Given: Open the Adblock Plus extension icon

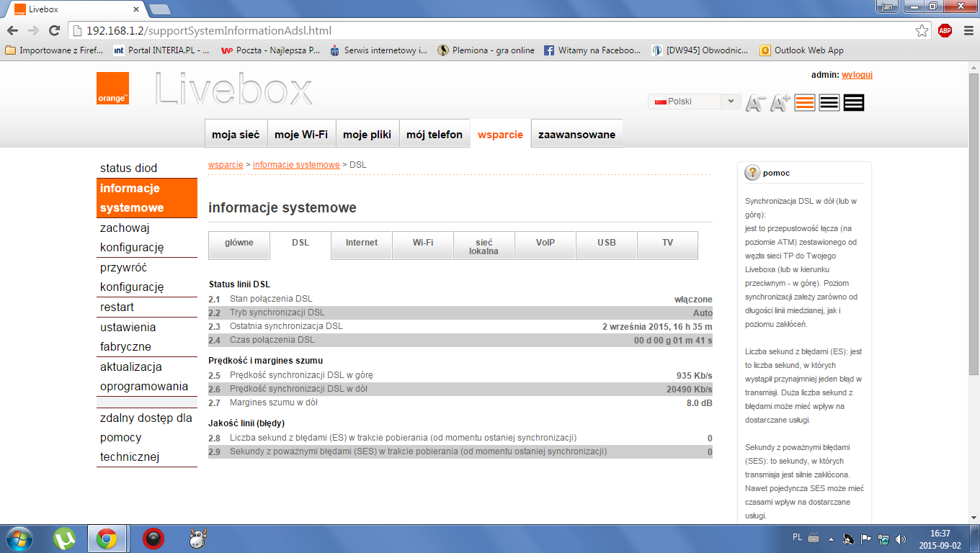Looking at the screenshot, I should pos(945,31).
